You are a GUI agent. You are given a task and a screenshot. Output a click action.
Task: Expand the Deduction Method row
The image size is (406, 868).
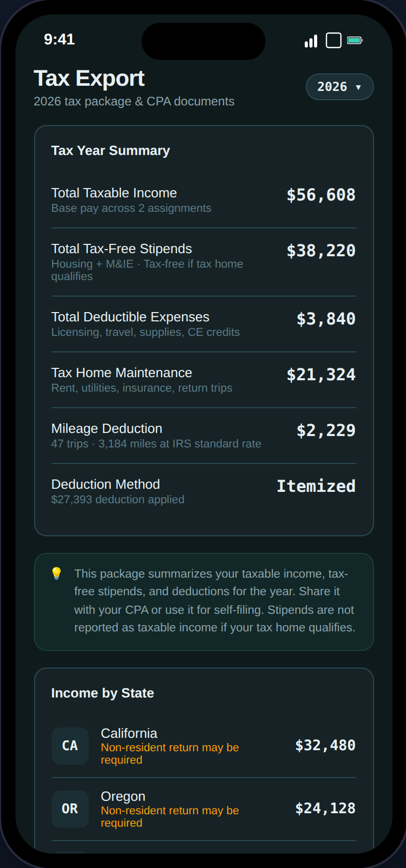[203, 490]
